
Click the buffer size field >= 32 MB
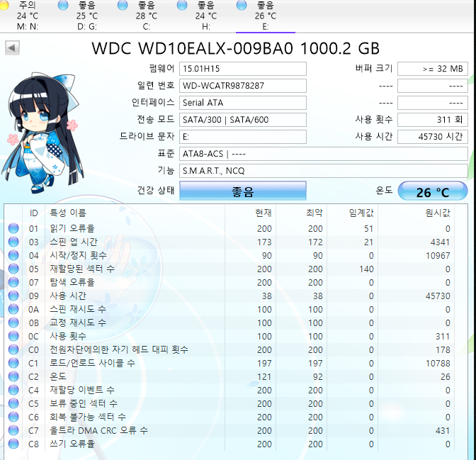433,69
